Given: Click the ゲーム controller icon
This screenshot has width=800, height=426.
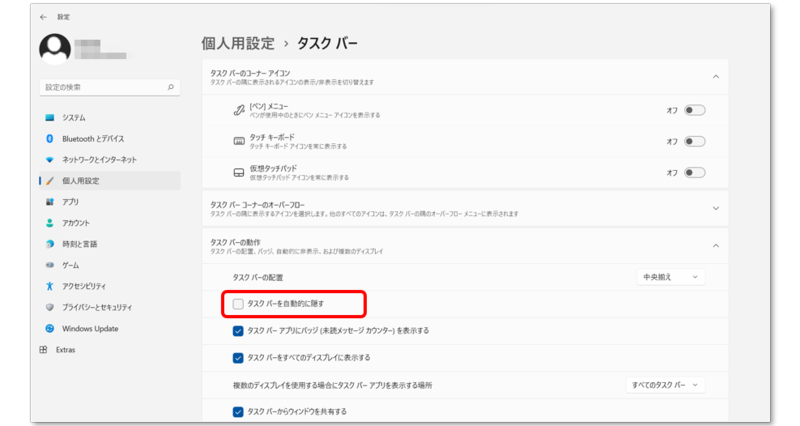Looking at the screenshot, I should pyautogui.click(x=49, y=265).
